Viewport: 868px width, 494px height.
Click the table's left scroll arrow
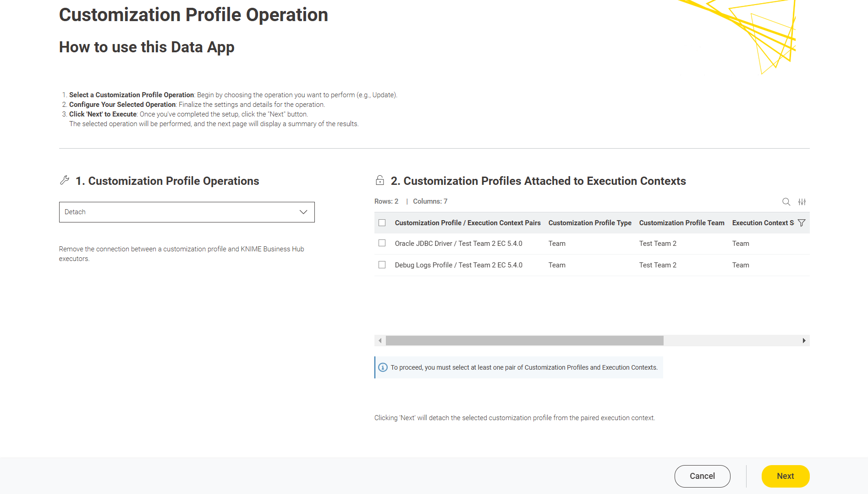(x=380, y=340)
